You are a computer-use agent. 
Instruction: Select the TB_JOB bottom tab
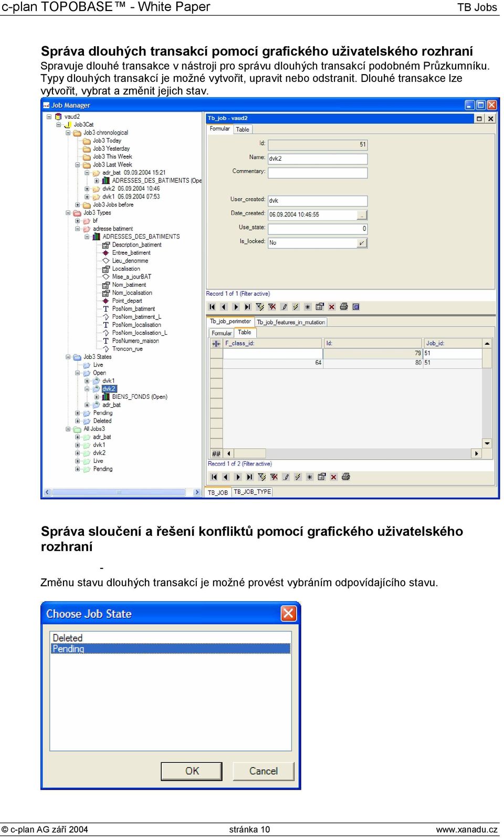pyautogui.click(x=218, y=493)
